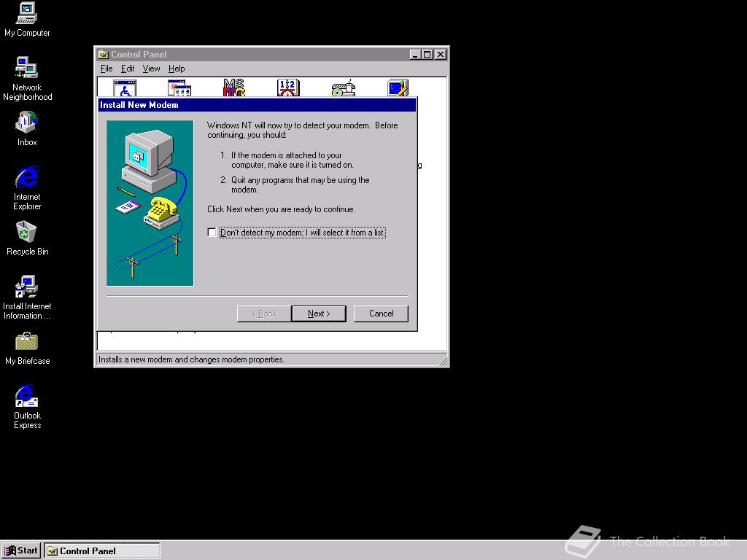Close the Control Panel window
Image resolution: width=747 pixels, height=560 pixels.
pyautogui.click(x=441, y=54)
